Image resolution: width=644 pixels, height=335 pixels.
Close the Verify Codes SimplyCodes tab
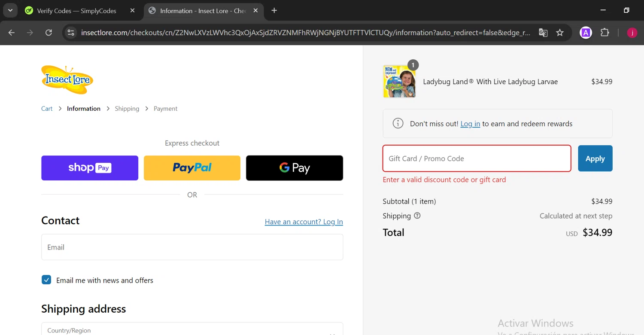(132, 11)
